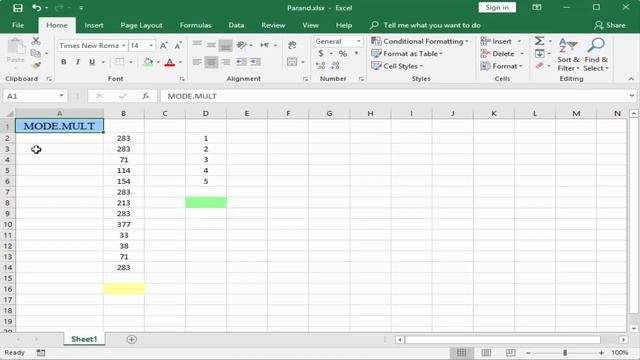The image size is (640, 360).
Task: Switch to the Formulas tab
Action: [196, 25]
